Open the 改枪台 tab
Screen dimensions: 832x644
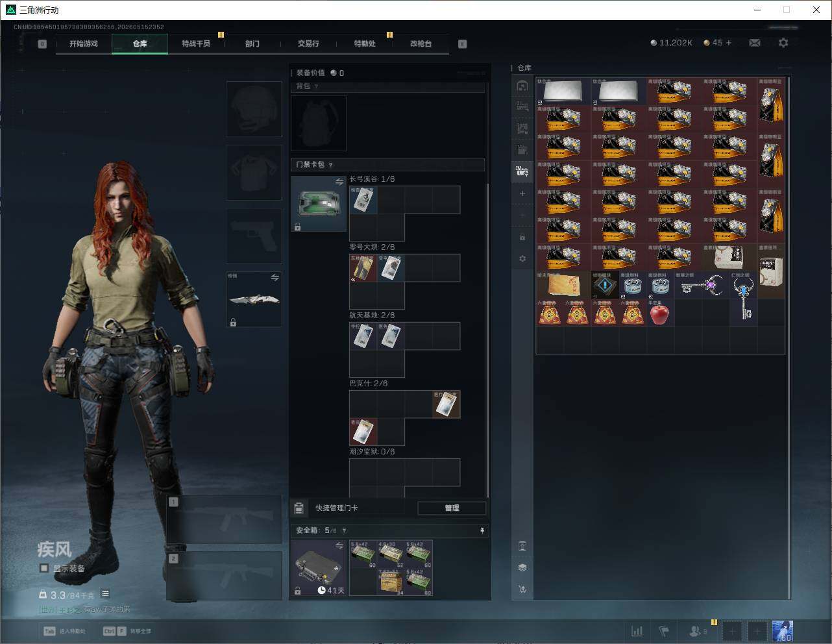[x=421, y=43]
